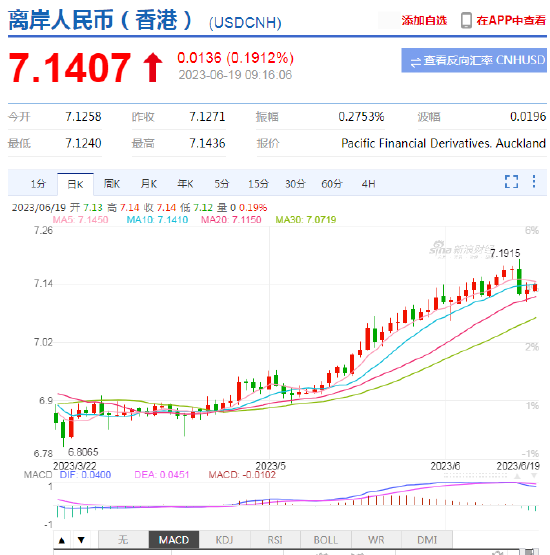Screen dimensions: 550x555
Task: Select the 日K chart tab
Action: coord(75,184)
